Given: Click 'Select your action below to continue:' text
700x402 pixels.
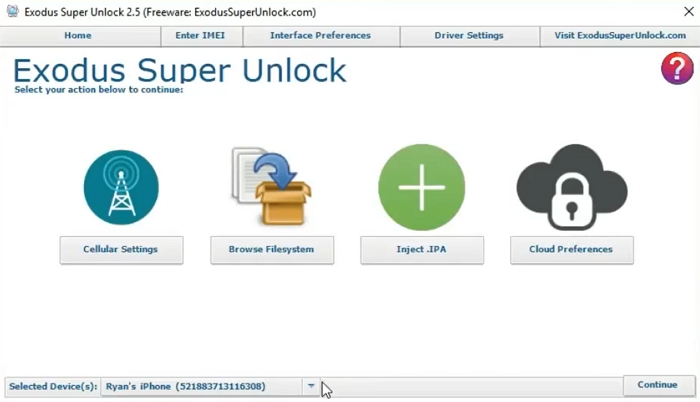Looking at the screenshot, I should click(99, 90).
